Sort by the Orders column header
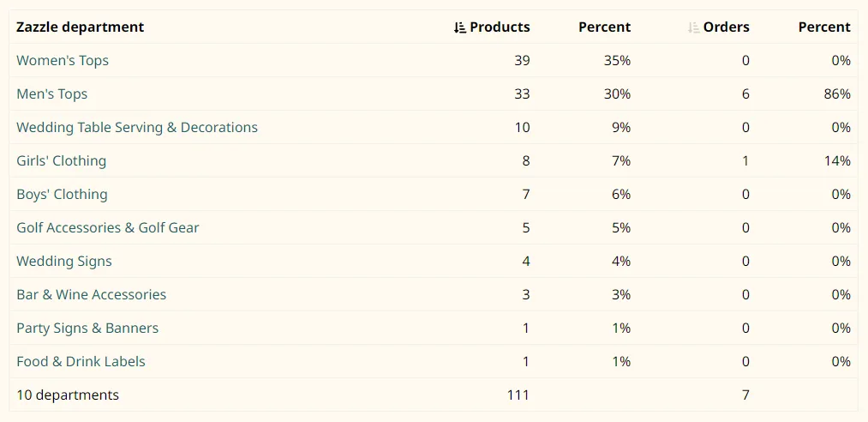Screen dimensions: 868x422 pyautogui.click(x=726, y=27)
